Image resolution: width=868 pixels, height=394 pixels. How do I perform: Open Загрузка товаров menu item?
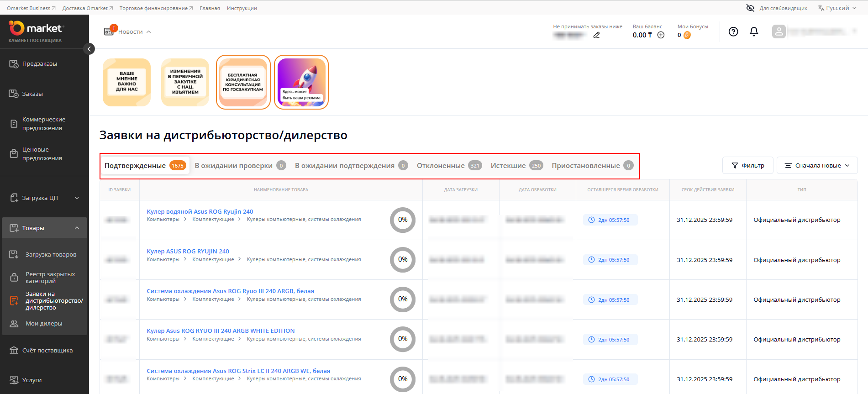44,254
